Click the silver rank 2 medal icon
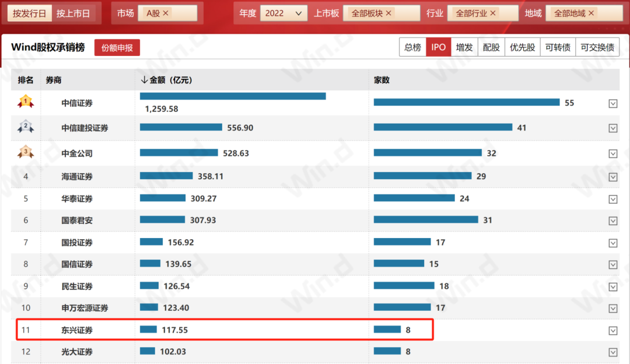Screen dimensions: 630x364 (25, 127)
